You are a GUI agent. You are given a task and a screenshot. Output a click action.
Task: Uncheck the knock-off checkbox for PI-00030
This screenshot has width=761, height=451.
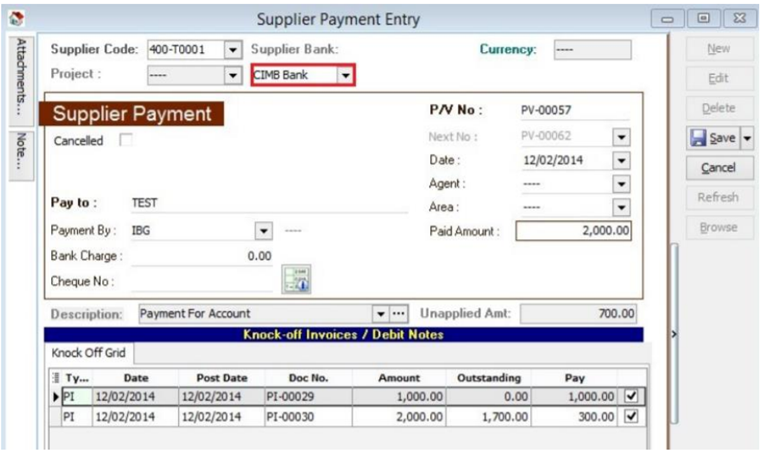(630, 415)
